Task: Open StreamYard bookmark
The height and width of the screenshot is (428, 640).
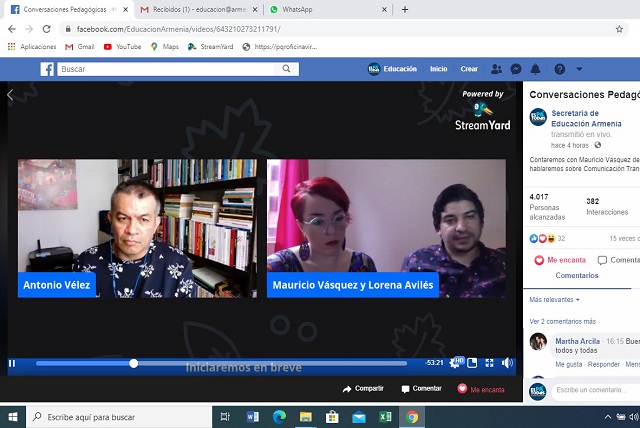Action: tap(211, 47)
